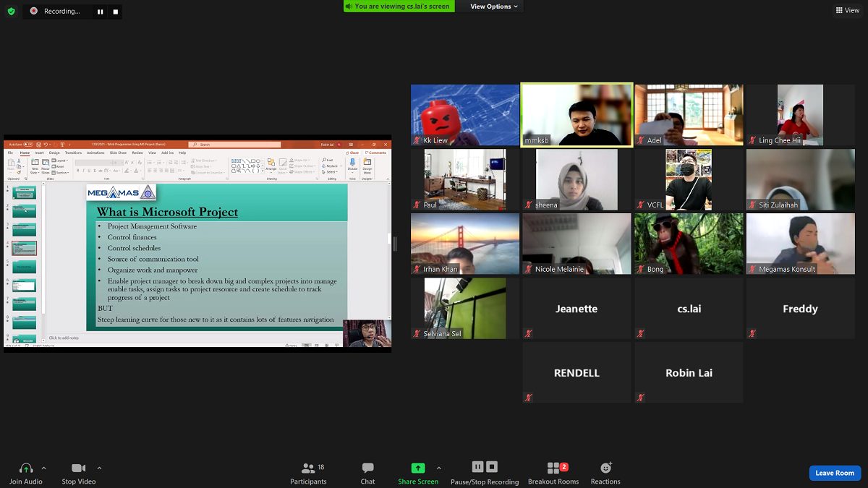Select slide 5 thumbnail in PowerPoint panel
The image size is (868, 488).
tap(24, 267)
